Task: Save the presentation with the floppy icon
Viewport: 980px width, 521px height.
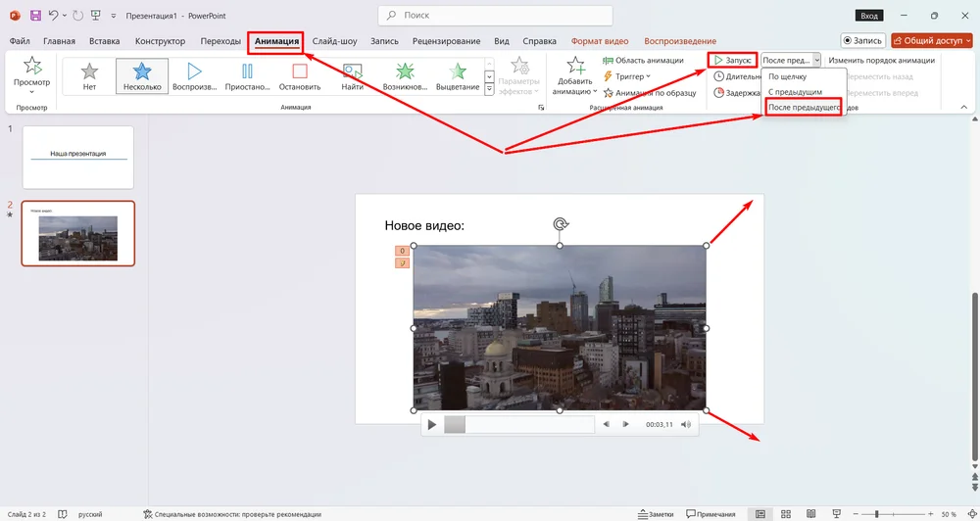Action: pos(35,16)
